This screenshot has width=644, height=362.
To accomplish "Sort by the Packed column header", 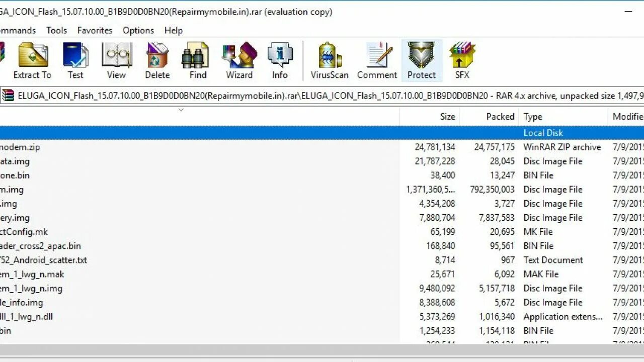I will click(x=489, y=117).
